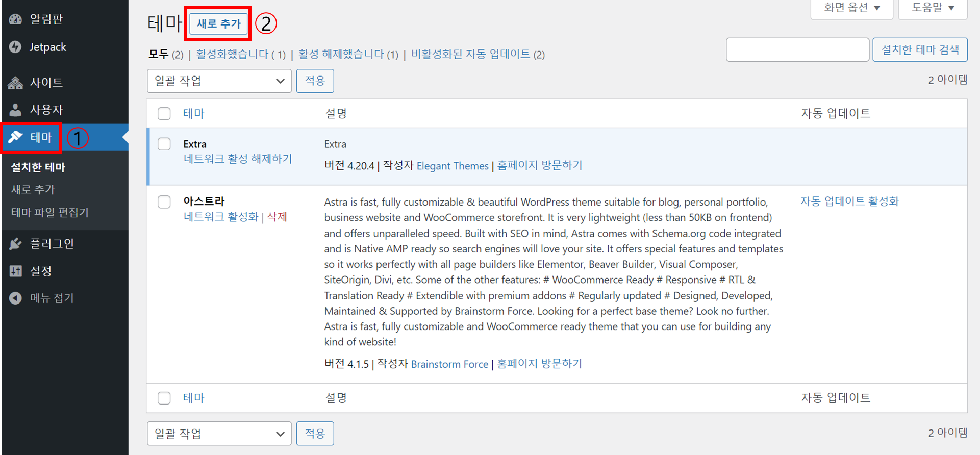The image size is (980, 455).
Task: Click 버전 4.1.5 text
Action: (x=346, y=364)
